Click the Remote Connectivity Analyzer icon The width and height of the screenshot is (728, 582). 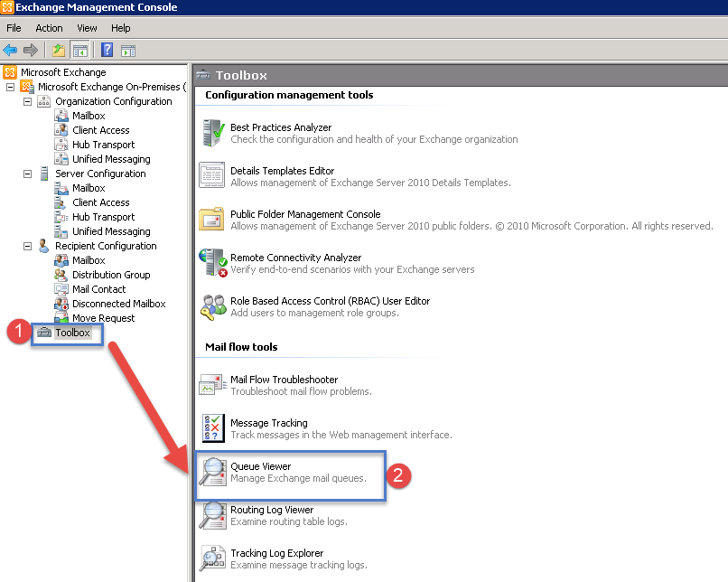213,262
